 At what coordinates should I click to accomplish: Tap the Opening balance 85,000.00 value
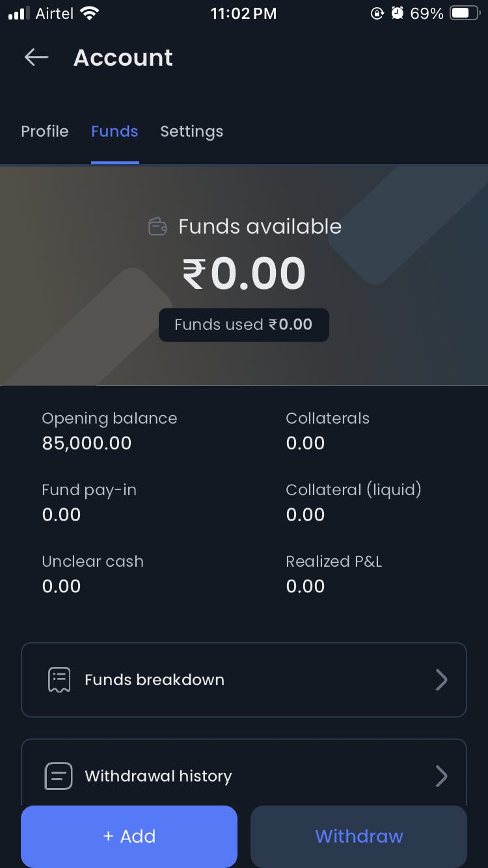[x=87, y=443]
